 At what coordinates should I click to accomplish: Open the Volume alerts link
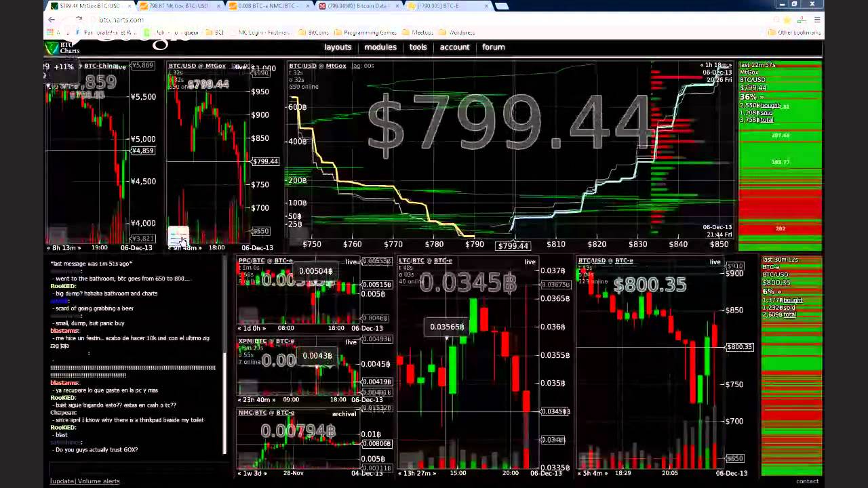coord(98,481)
